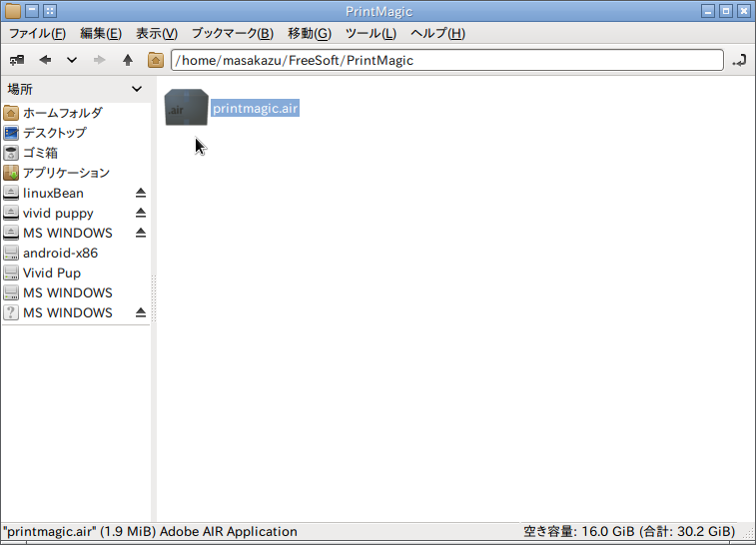Open the ファイル(F) menu
This screenshot has width=756, height=545.
[37, 33]
